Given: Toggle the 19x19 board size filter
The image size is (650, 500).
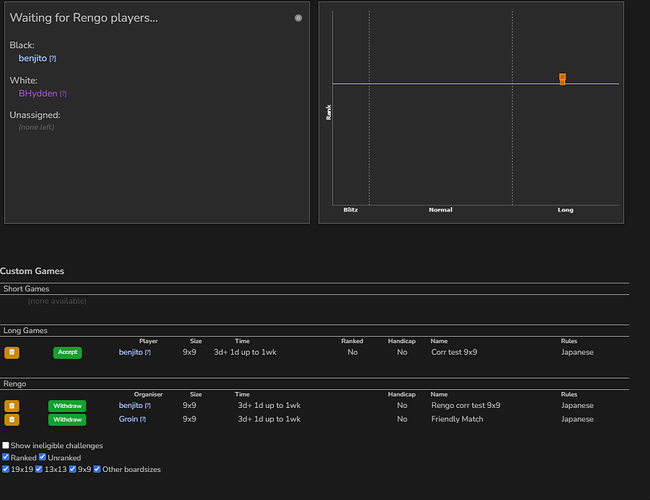Looking at the screenshot, I should click(6, 469).
